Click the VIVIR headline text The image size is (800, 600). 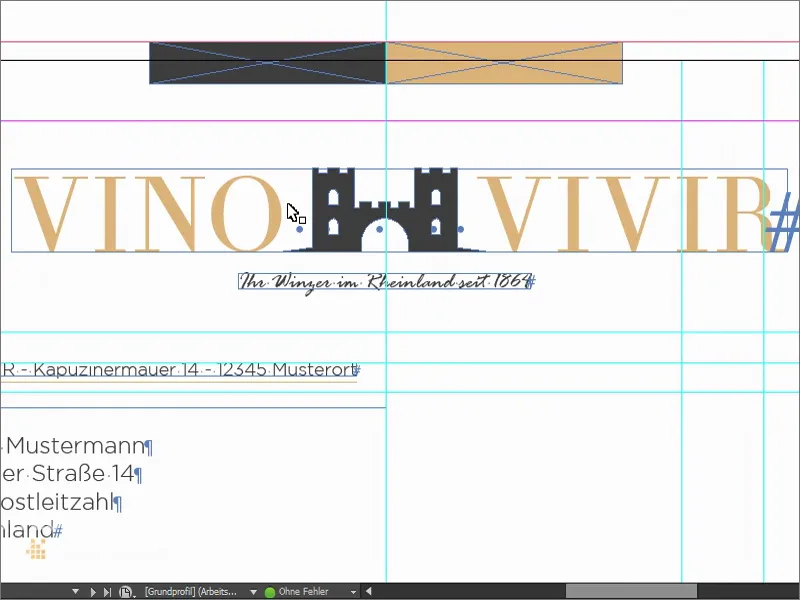(625, 213)
